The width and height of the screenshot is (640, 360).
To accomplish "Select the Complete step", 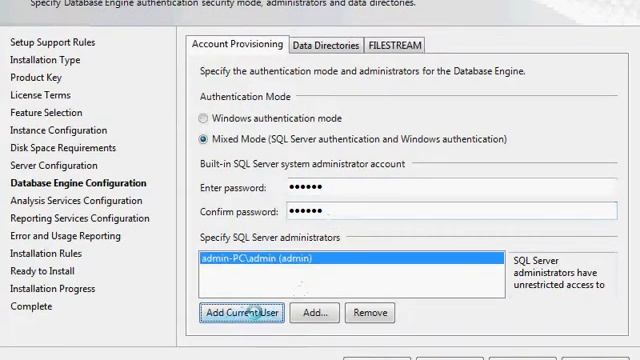I will click(31, 306).
